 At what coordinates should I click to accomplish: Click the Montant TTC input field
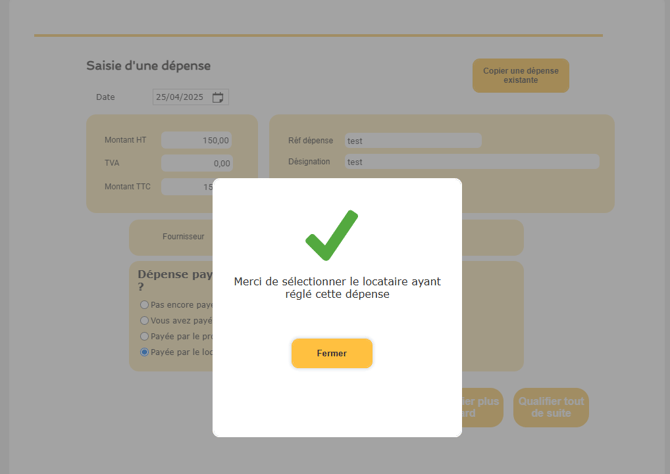[x=187, y=187]
